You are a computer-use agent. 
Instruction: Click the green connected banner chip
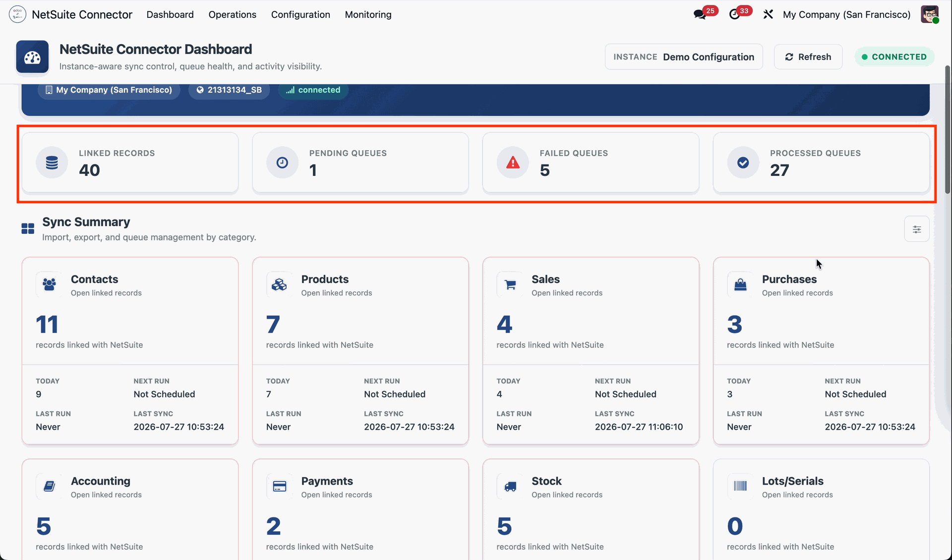(313, 90)
